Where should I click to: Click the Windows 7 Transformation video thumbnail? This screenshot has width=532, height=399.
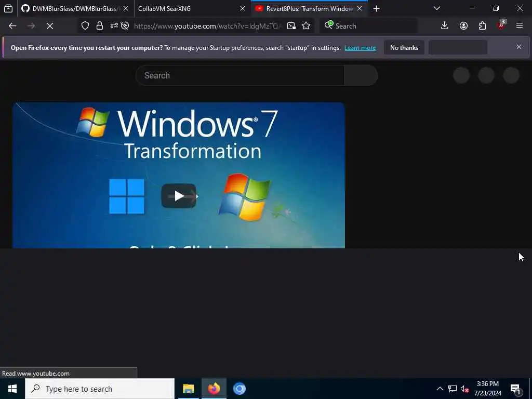179,175
